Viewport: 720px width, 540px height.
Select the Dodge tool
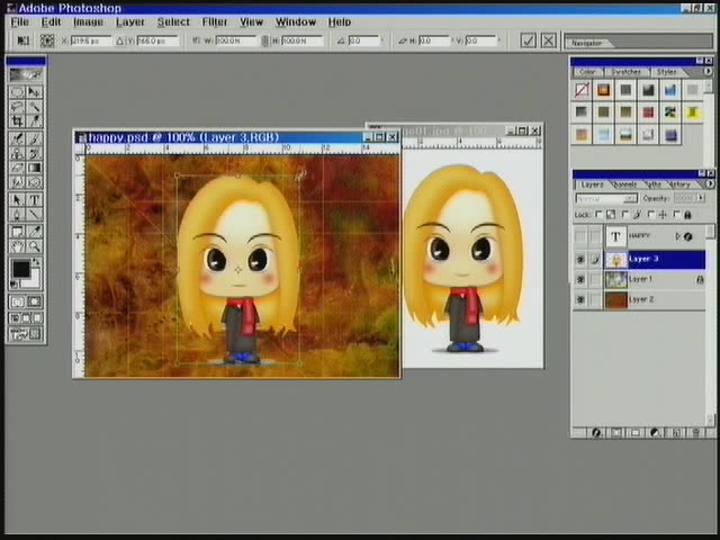click(x=34, y=182)
